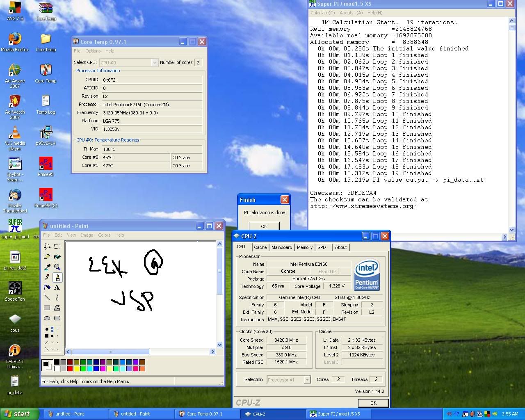Click the Frequency value in Core Temp
The height and width of the screenshot is (420, 525).
pos(152,112)
